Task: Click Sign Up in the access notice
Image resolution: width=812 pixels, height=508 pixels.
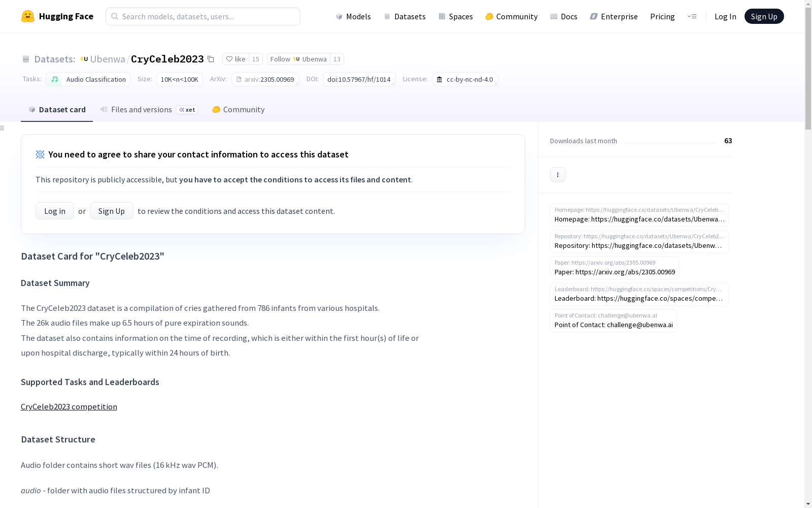Action: [112, 211]
